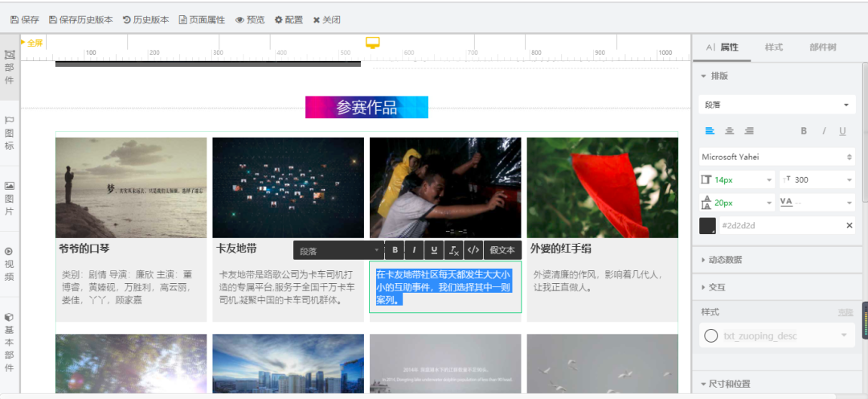
Task: Click bold B in floating text toolbar
Action: click(x=395, y=250)
